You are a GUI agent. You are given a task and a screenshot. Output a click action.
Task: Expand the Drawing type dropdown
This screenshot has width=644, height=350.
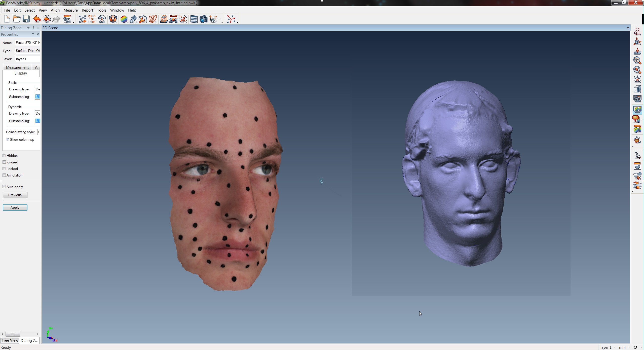point(37,89)
